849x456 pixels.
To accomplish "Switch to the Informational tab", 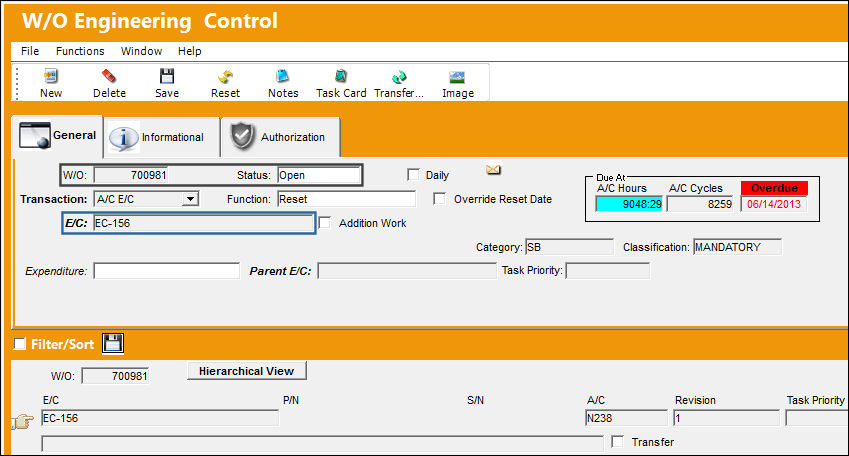I will [161, 137].
